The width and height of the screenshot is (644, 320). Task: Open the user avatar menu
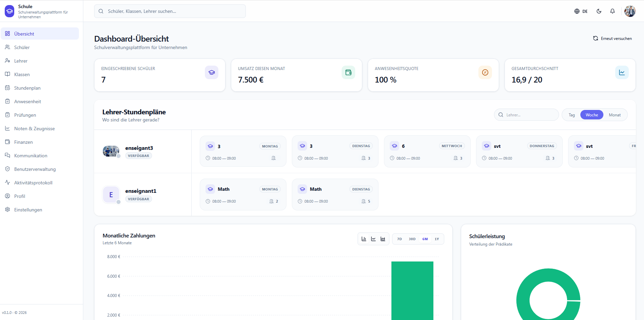pos(630,11)
